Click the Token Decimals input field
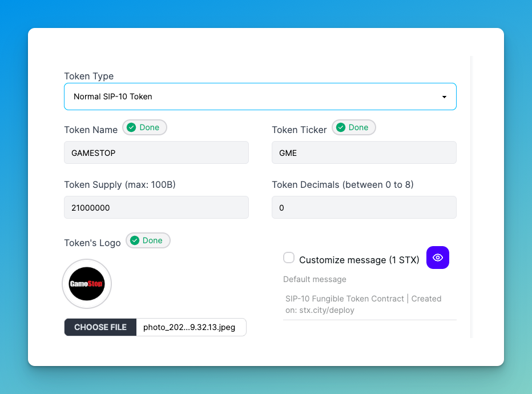 click(x=364, y=207)
